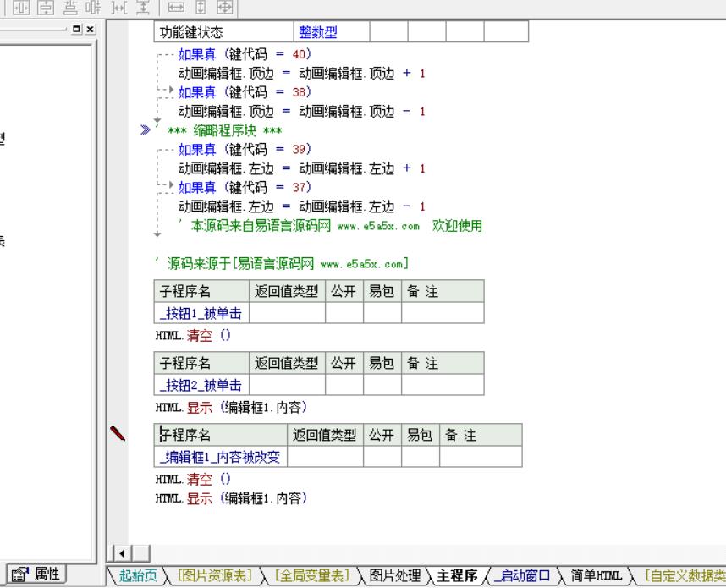Image resolution: width=726 pixels, height=588 pixels.
Task: Click the branch arrow beside 键代码 = 38
Action: click(171, 91)
